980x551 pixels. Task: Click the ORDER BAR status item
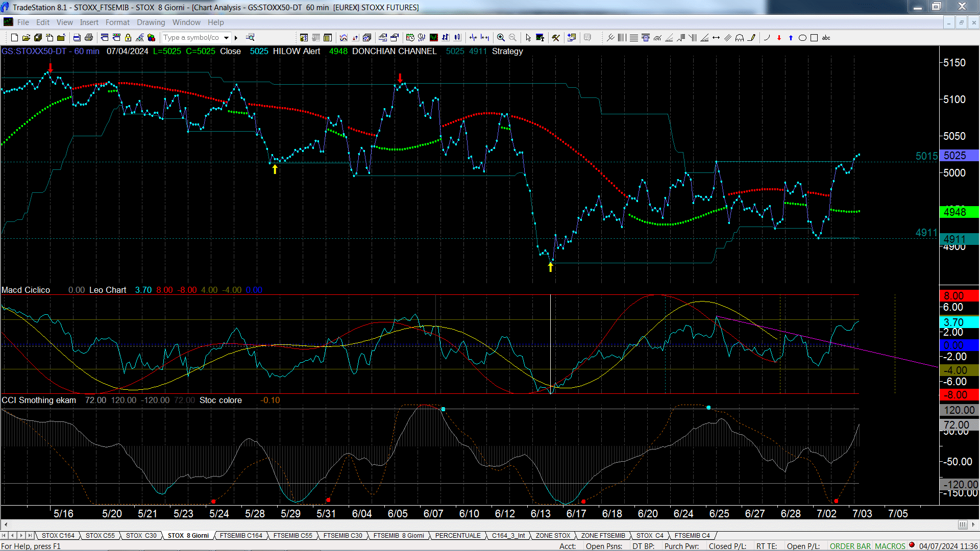850,546
